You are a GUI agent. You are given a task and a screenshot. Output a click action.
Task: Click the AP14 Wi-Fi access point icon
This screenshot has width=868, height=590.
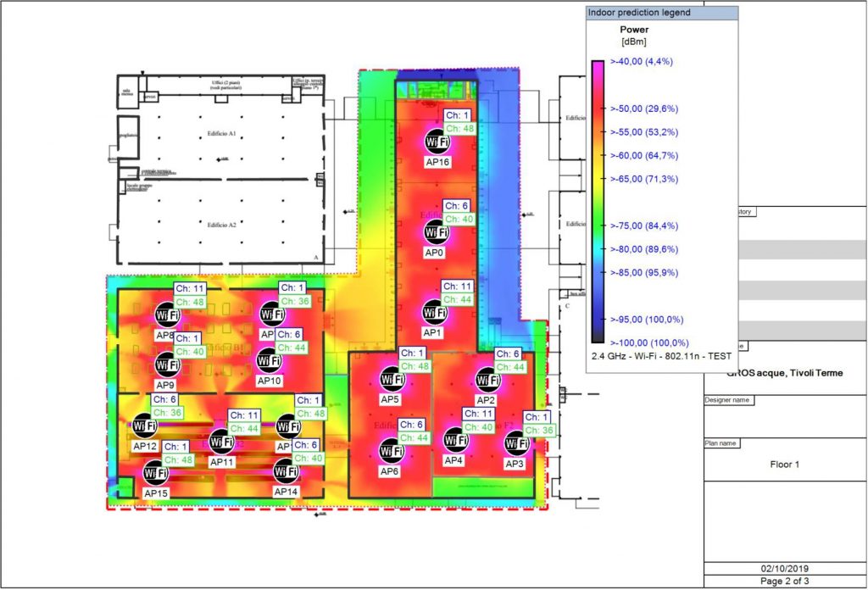click(287, 471)
